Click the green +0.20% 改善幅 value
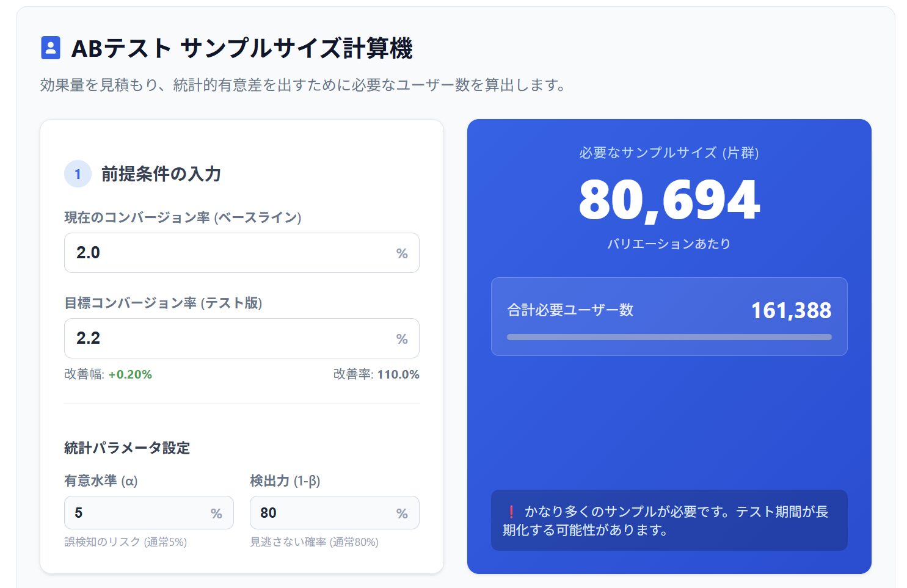The height and width of the screenshot is (588, 907). click(x=130, y=374)
